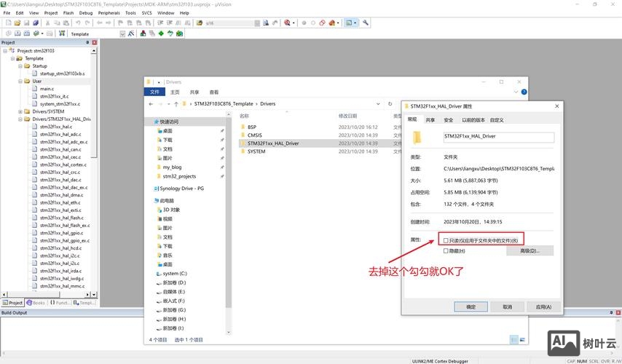Screen dimensions: 622x364
Task: Collapse the Startup folder in project tree
Action: [20, 66]
